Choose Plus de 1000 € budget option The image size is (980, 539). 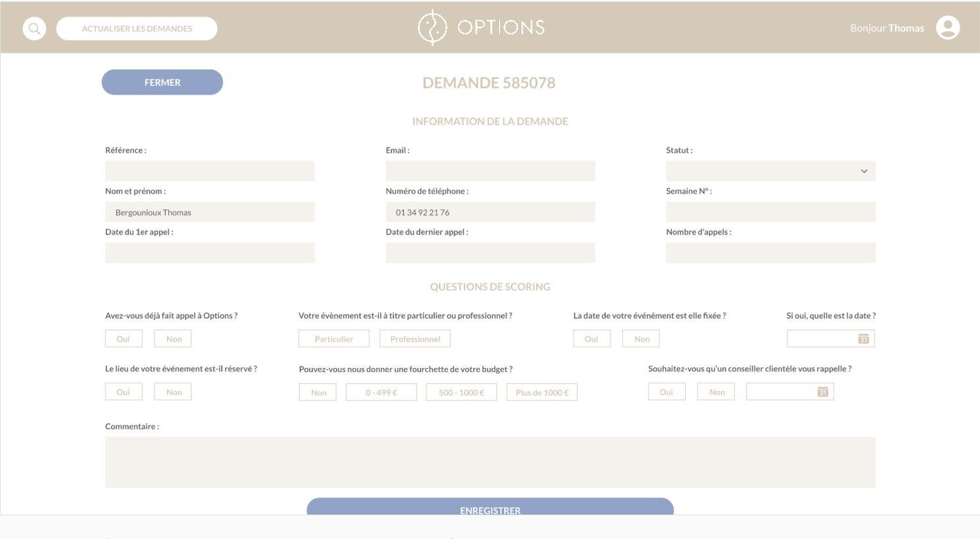coord(542,392)
